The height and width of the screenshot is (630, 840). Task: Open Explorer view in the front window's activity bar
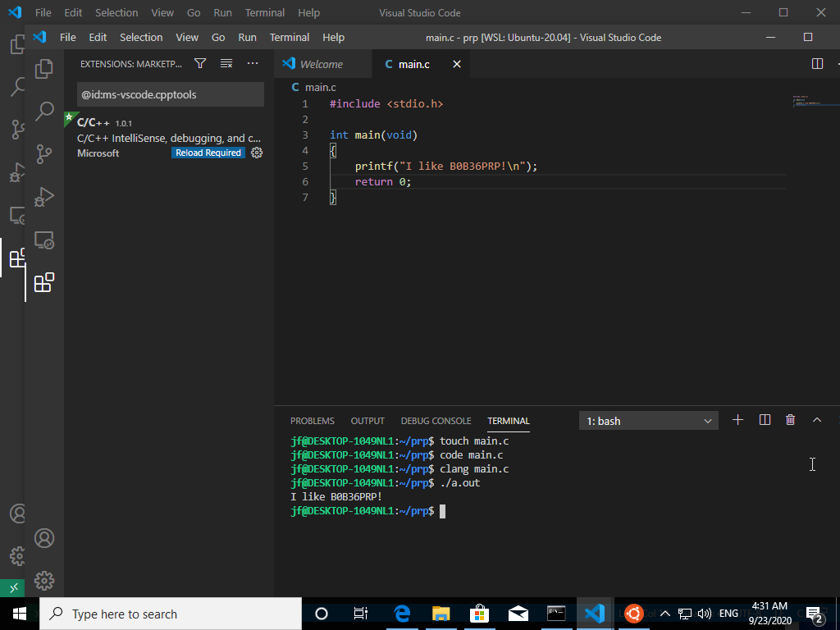[44, 70]
